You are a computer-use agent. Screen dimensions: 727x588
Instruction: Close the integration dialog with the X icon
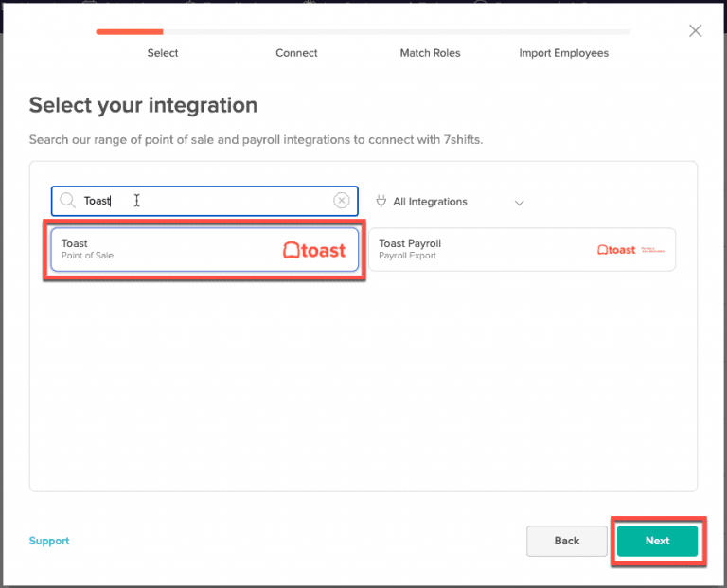695,31
